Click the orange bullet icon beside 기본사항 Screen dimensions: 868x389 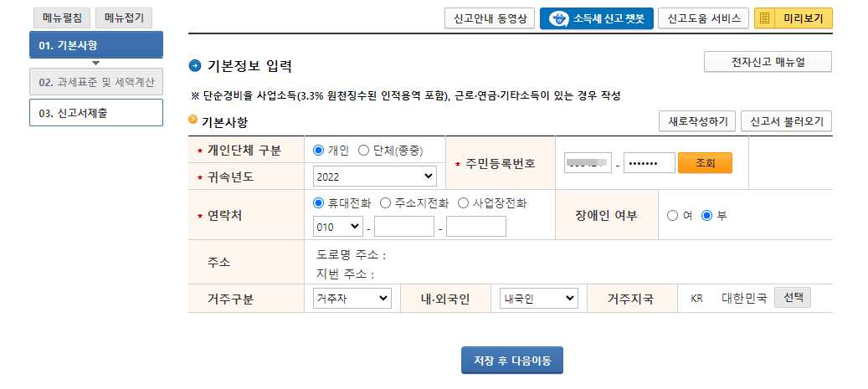coord(193,120)
